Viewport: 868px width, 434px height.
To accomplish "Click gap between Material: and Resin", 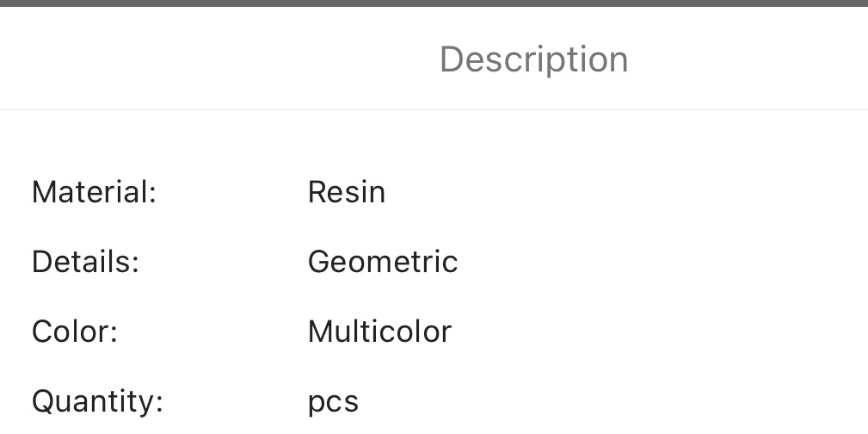I will click(232, 192).
